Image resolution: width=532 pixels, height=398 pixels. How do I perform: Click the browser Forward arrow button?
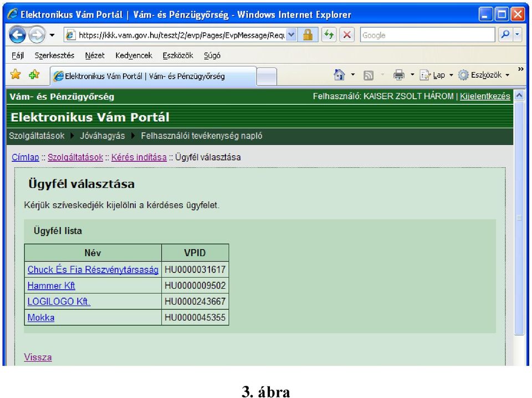(x=37, y=34)
